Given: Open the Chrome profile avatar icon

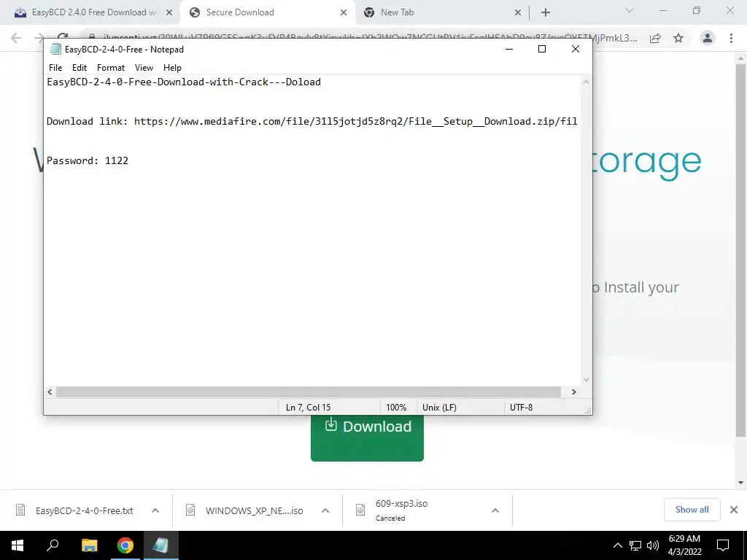Looking at the screenshot, I should (708, 38).
